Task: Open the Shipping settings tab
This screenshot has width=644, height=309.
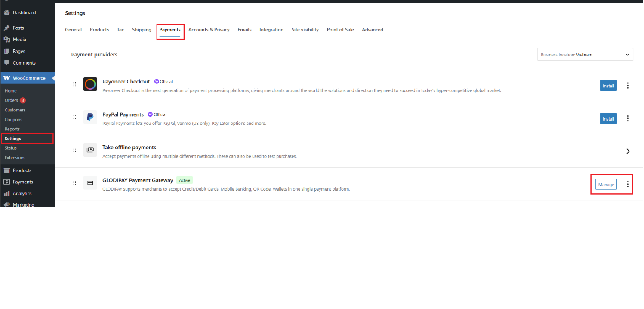Action: pyautogui.click(x=142, y=30)
